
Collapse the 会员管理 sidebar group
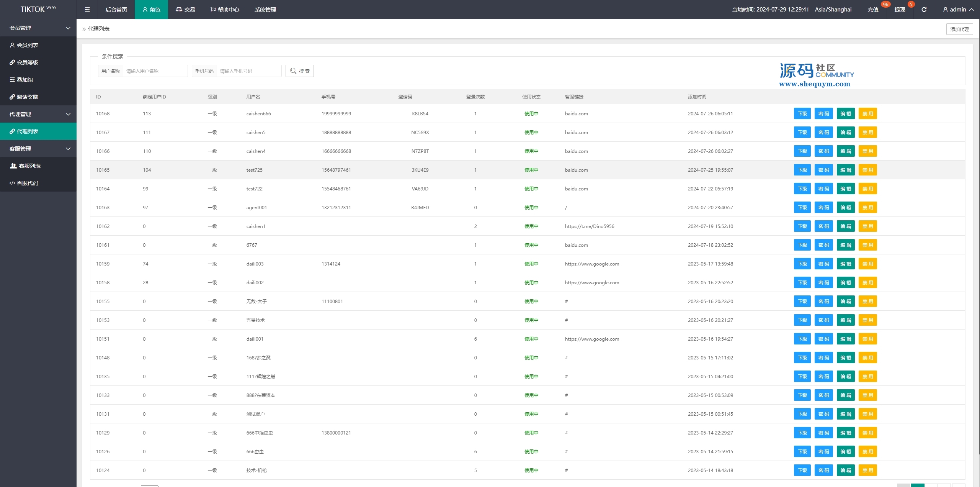(x=38, y=28)
